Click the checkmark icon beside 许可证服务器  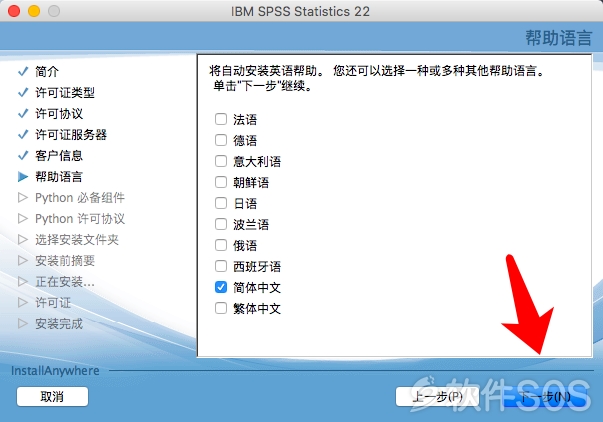(23, 134)
